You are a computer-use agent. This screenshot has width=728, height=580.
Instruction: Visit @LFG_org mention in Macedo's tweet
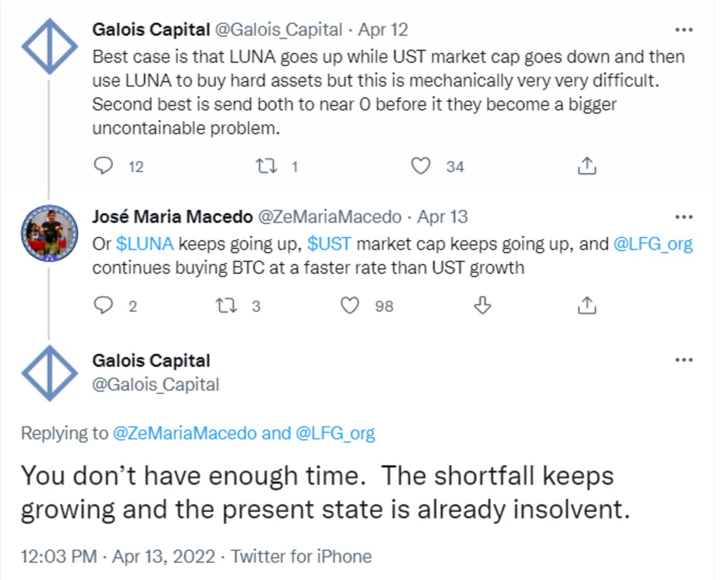click(x=653, y=244)
